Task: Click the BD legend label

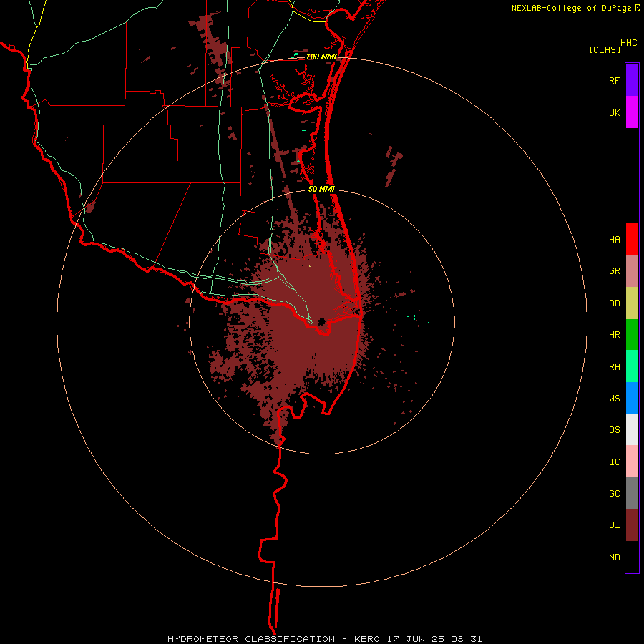Action: pyautogui.click(x=615, y=303)
